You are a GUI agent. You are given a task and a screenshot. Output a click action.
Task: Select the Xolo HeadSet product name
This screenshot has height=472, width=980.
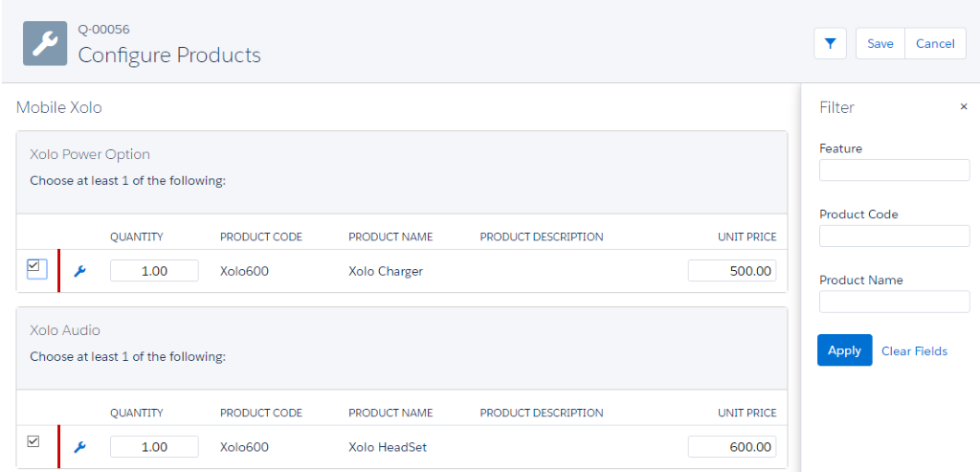tap(388, 448)
